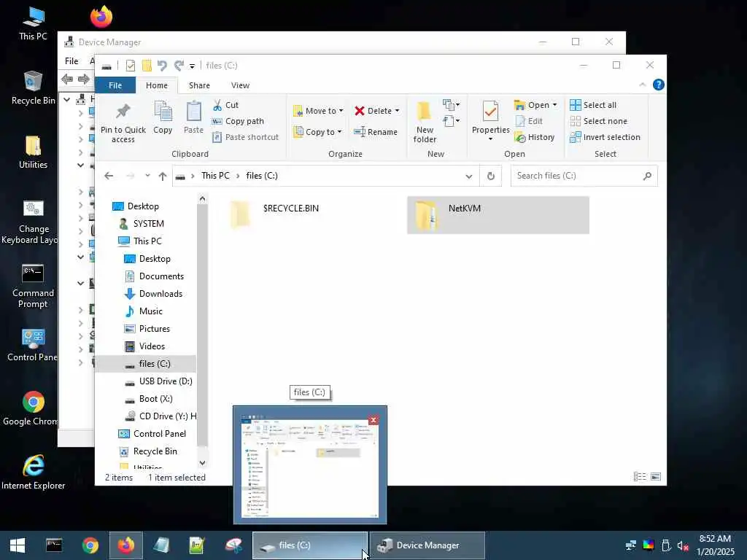The height and width of the screenshot is (560, 747).
Task: Open Delete dropdown arrow
Action: click(x=397, y=111)
